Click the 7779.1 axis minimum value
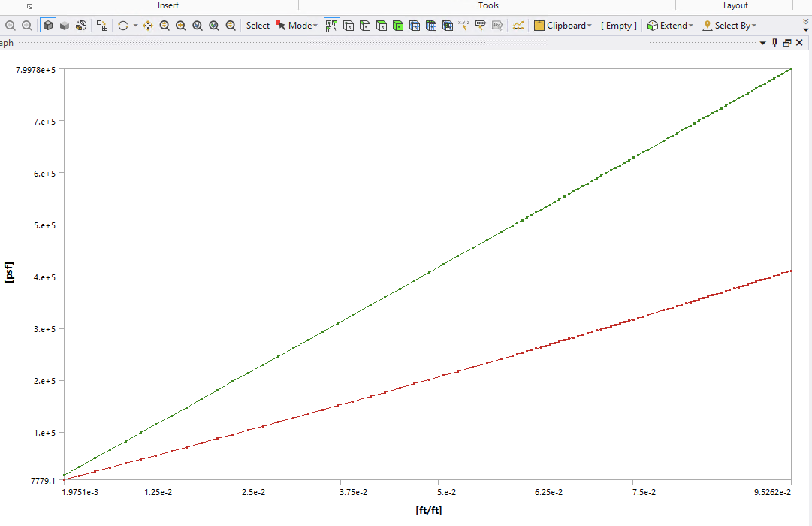Viewport: 812px width, 526px height. tap(43, 481)
